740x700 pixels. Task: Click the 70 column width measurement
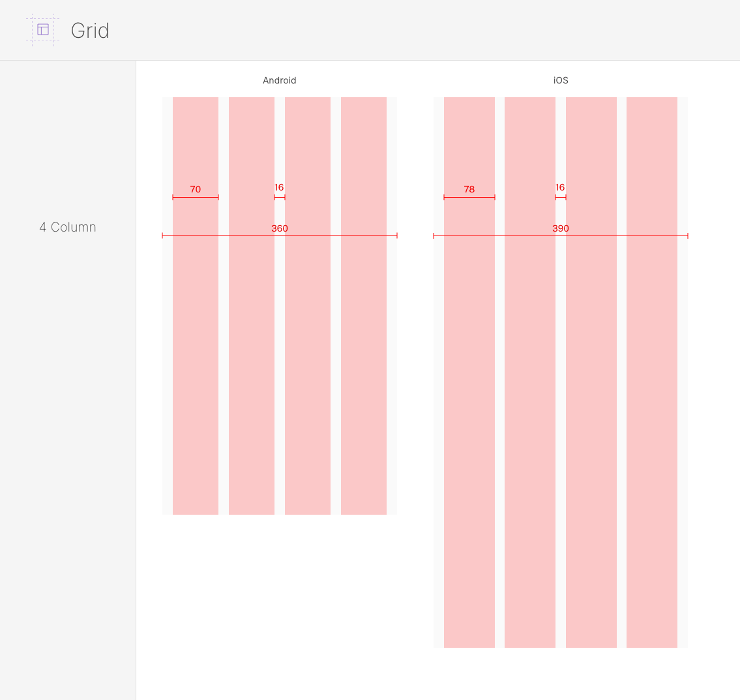pos(196,189)
